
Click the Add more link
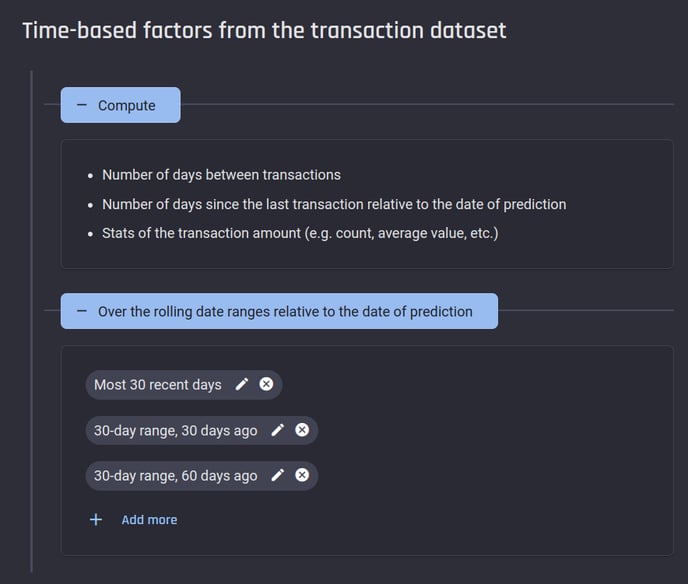[x=149, y=520]
